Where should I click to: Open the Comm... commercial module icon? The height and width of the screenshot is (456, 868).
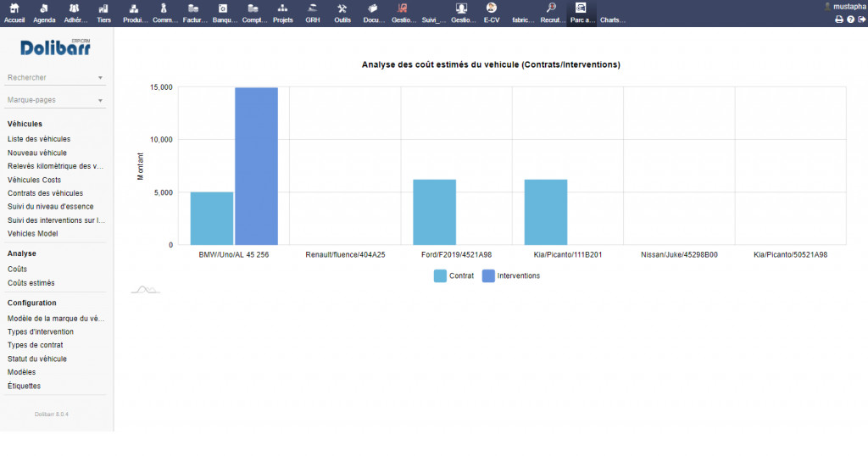164,8
